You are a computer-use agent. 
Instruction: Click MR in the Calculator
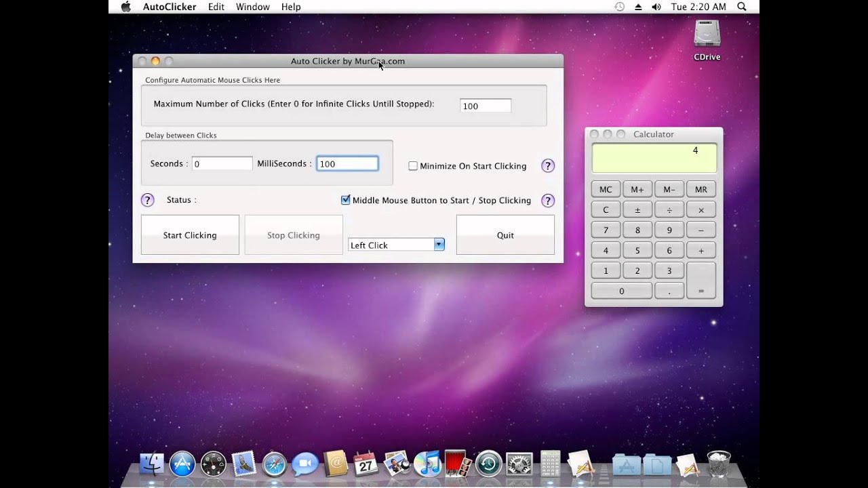coord(701,190)
